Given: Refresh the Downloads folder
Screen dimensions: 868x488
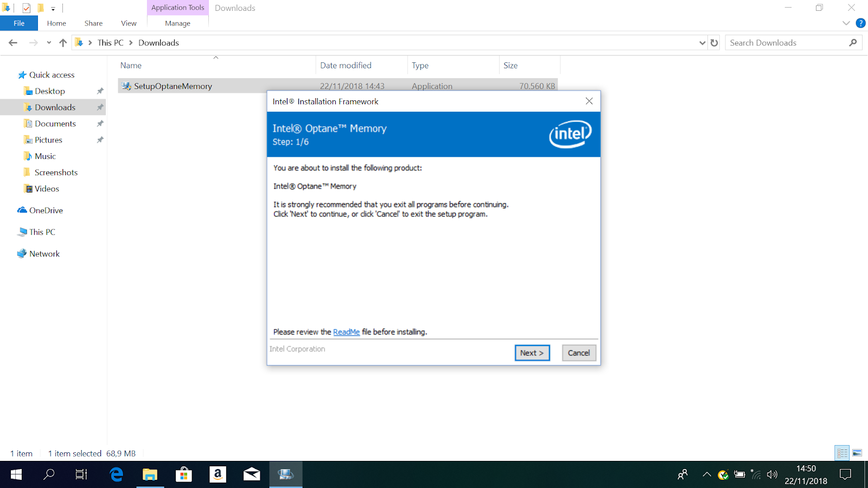Looking at the screenshot, I should tap(714, 43).
